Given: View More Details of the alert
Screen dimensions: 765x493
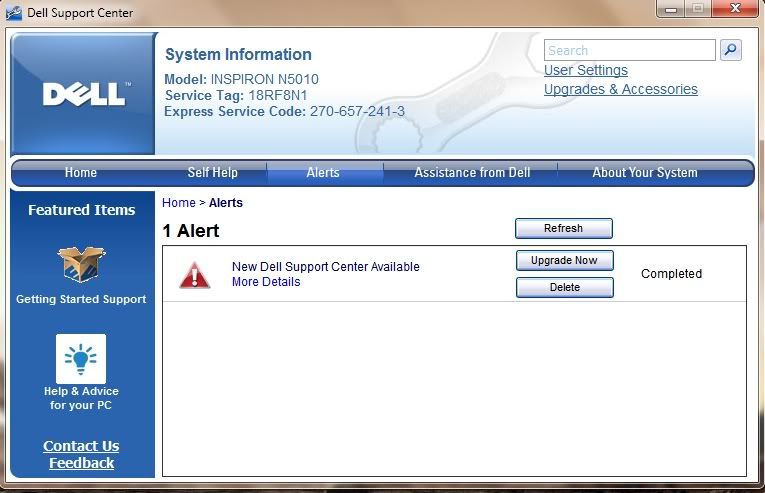Looking at the screenshot, I should click(266, 282).
